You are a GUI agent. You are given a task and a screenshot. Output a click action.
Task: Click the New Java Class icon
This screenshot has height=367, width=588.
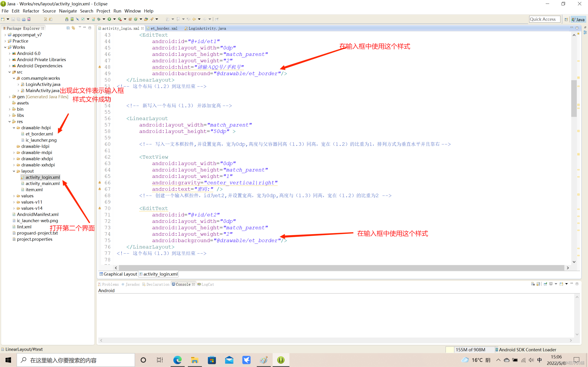tap(136, 19)
